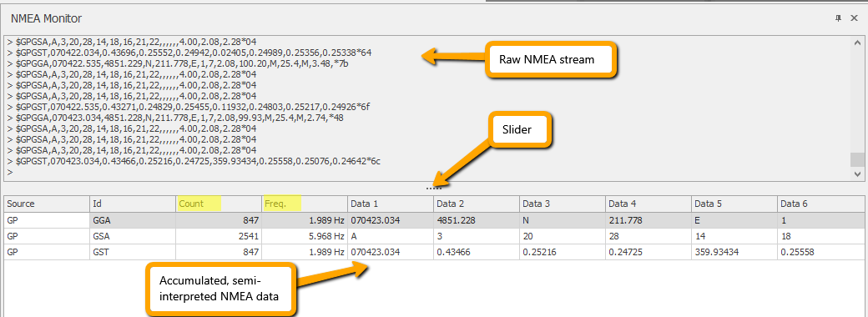Click the 0.24725 data cell

648,252
